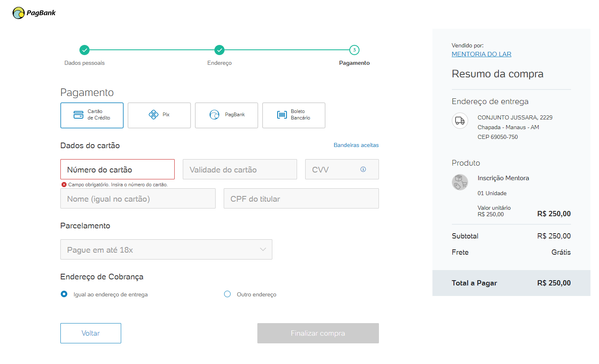Screen dimensions: 599x364
Task: Click the Voltar button
Action: (x=91, y=333)
